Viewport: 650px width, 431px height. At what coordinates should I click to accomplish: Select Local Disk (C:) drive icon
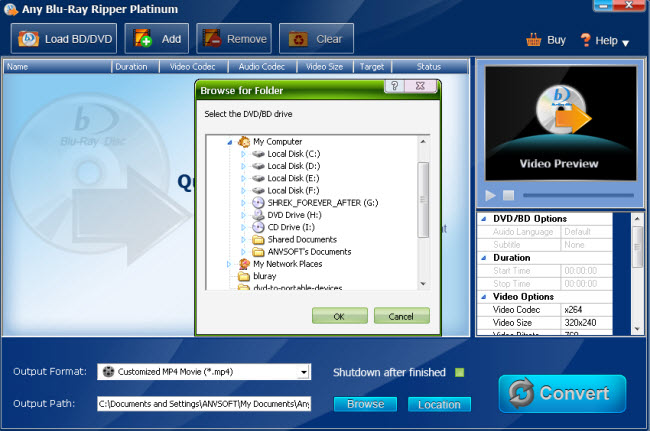click(258, 154)
